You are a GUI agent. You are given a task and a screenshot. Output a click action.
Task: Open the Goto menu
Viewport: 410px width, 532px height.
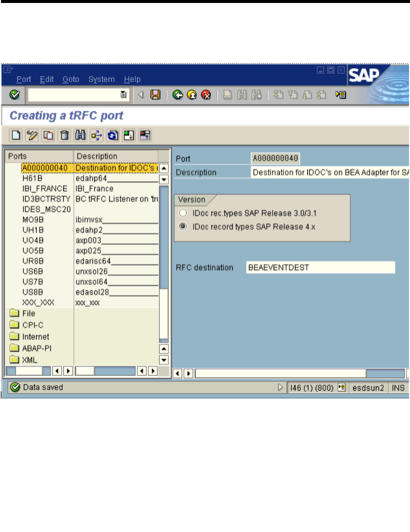click(x=71, y=80)
